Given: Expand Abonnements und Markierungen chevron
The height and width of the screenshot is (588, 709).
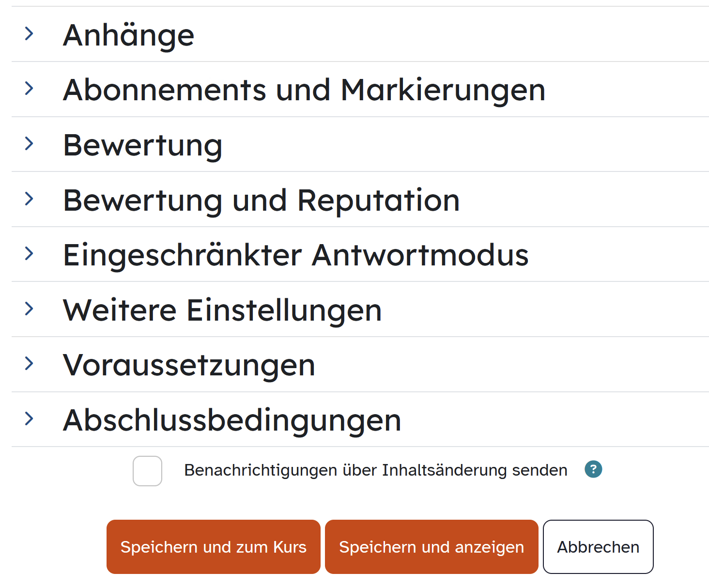Looking at the screenshot, I should (x=29, y=89).
